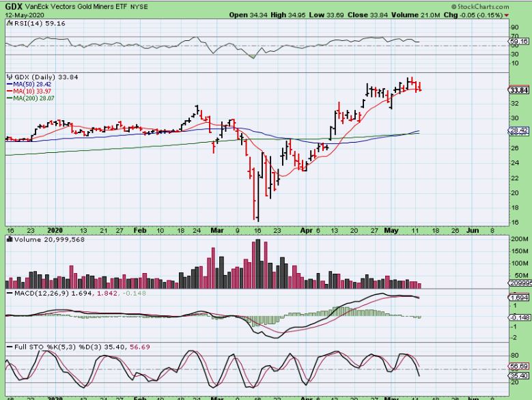This screenshot has width=532, height=400.
Task: Click the MACD(12,26,9) 1.694 label
Action: click(x=53, y=294)
